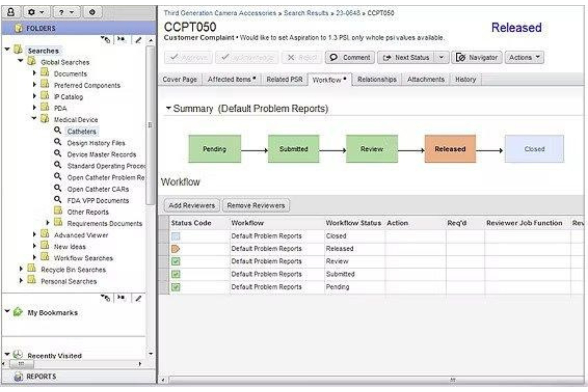Open the Actions dropdown menu
Viewport: 588px width, 392px height.
(524, 58)
